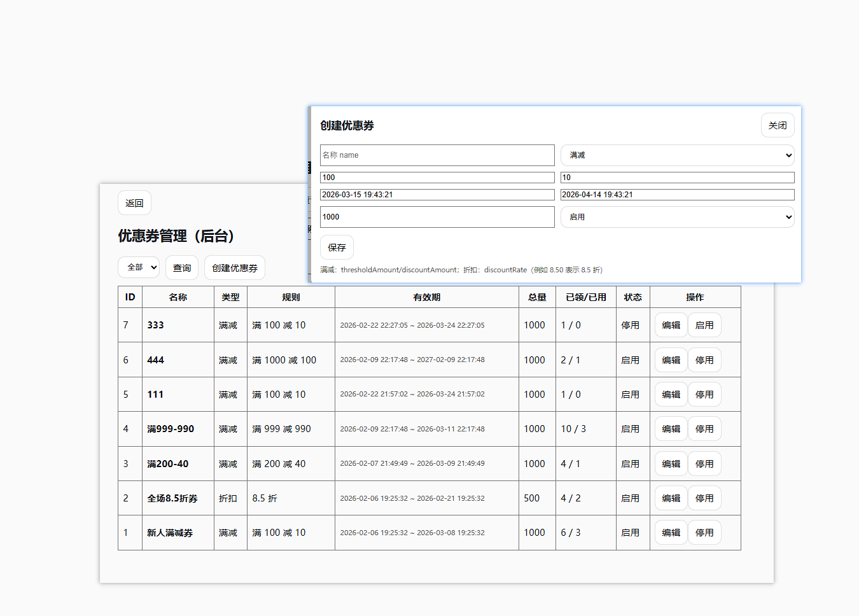Disable coupon 111 via 停用
The width and height of the screenshot is (859, 616).
[704, 395]
